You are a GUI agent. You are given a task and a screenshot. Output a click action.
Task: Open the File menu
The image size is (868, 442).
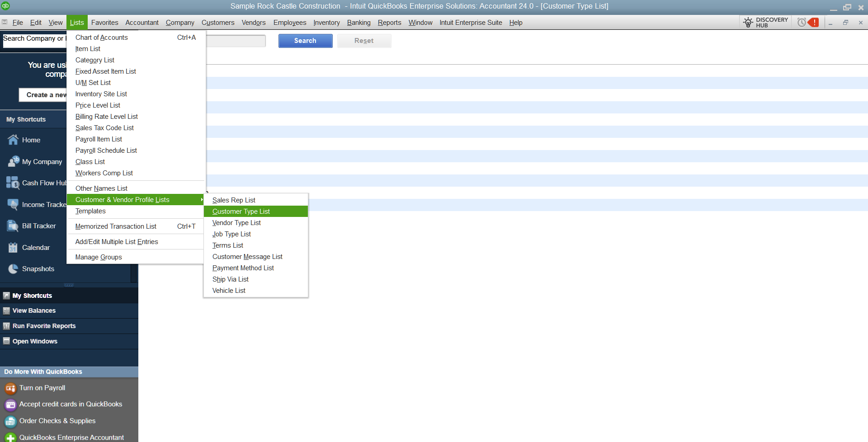click(18, 23)
